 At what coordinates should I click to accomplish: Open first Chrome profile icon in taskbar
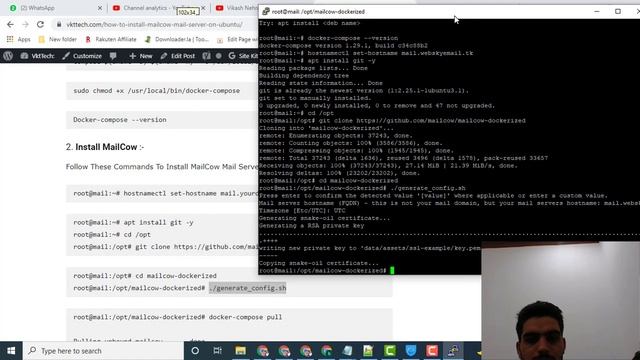point(262,351)
